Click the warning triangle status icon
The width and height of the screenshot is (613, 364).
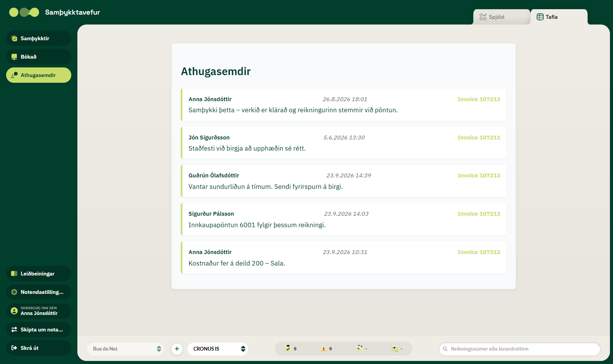[x=323, y=349]
